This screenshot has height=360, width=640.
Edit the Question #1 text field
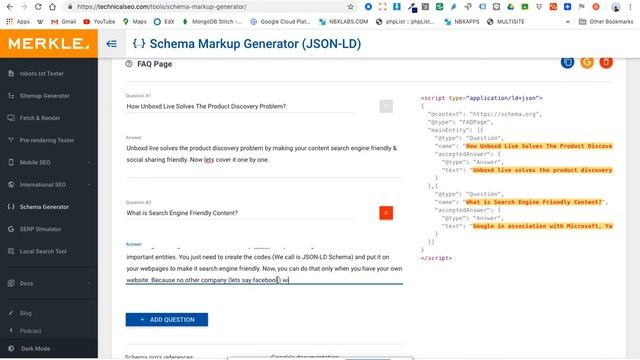point(240,106)
